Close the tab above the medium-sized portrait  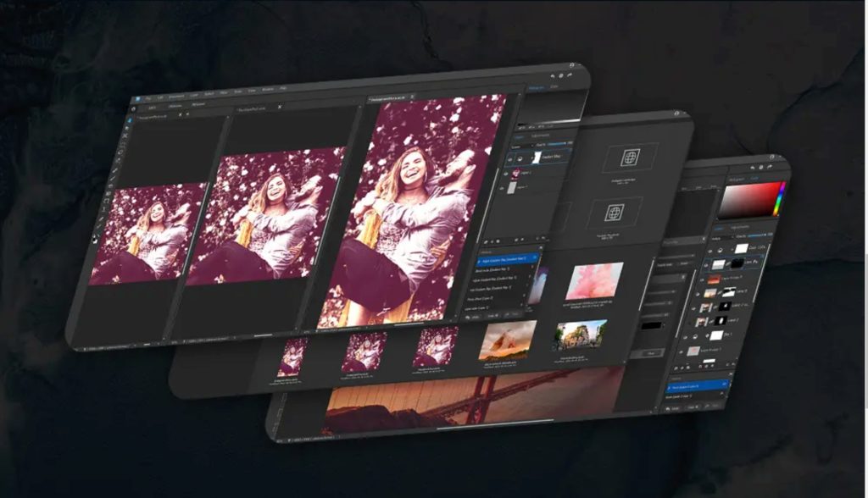[280, 106]
